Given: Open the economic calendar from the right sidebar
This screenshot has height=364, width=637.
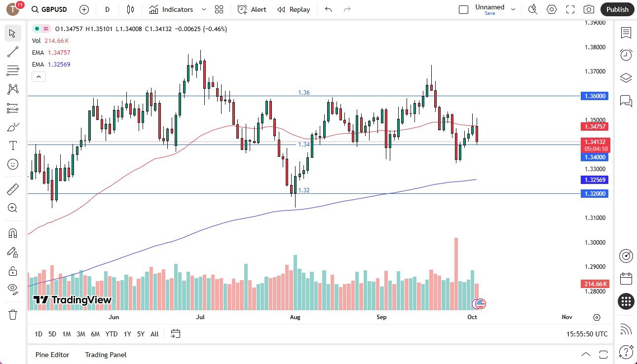Looking at the screenshot, I should (626, 279).
